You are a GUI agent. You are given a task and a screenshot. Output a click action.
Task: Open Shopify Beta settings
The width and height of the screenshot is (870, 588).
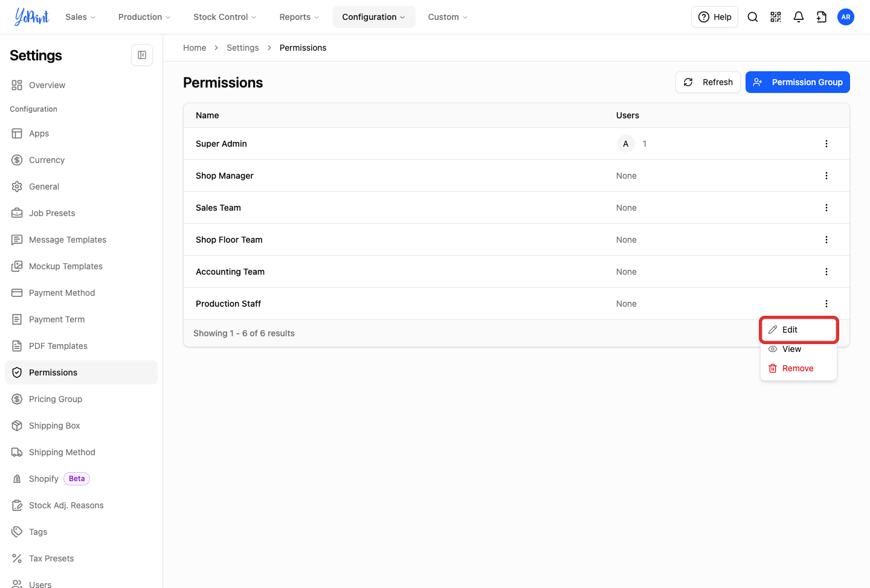pyautogui.click(x=81, y=479)
